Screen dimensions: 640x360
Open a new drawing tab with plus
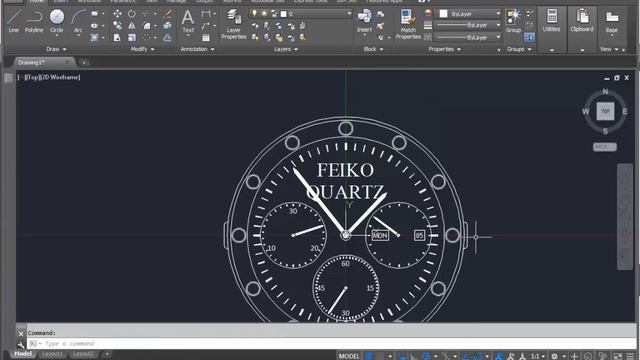pos(83,62)
